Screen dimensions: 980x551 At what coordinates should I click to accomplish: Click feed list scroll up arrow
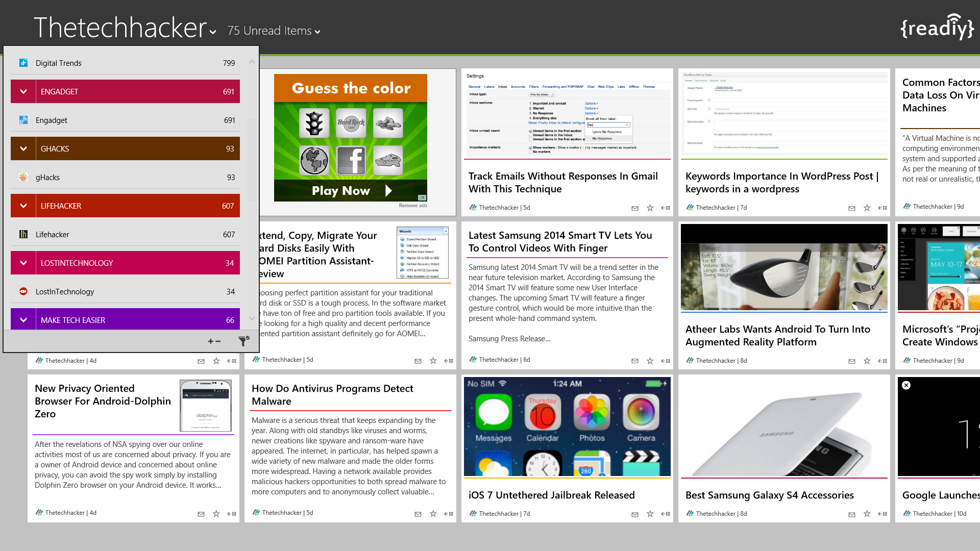click(x=252, y=62)
